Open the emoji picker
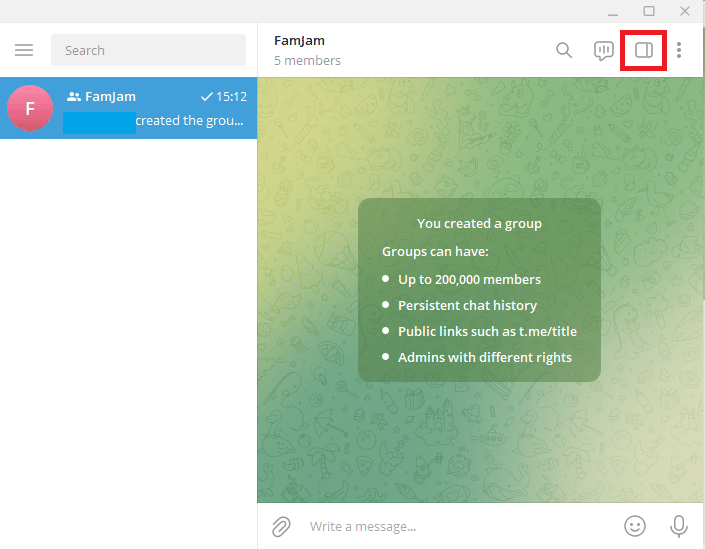The image size is (705, 549). (x=635, y=526)
